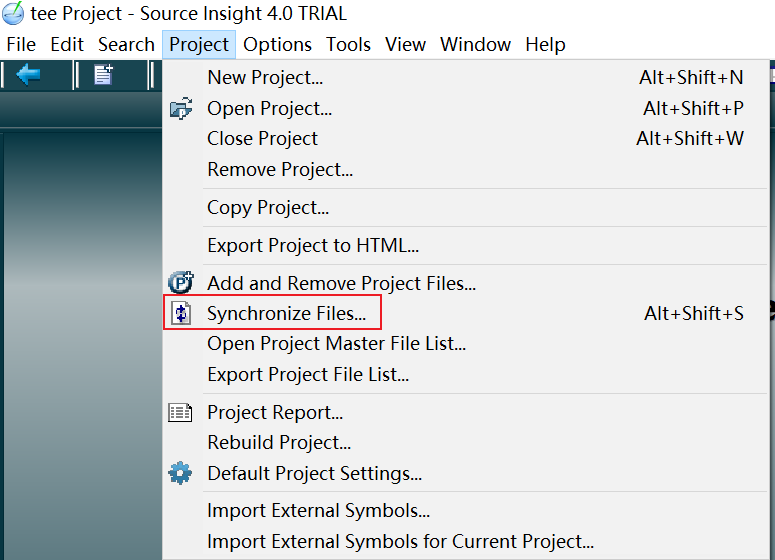This screenshot has width=775, height=560.
Task: Click the Project Report list icon
Action: click(x=180, y=413)
